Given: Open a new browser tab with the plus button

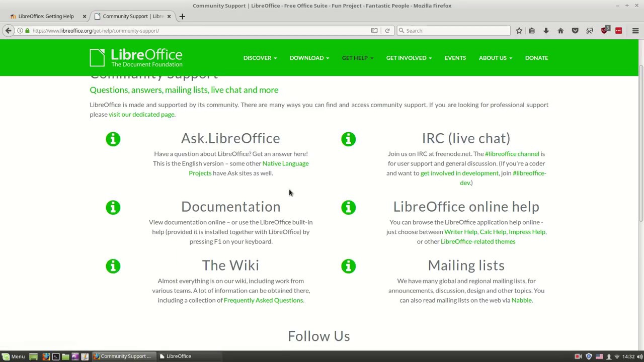Looking at the screenshot, I should [182, 16].
